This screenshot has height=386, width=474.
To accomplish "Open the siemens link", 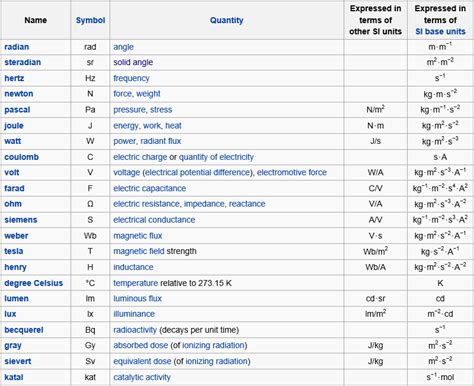I will (21, 220).
